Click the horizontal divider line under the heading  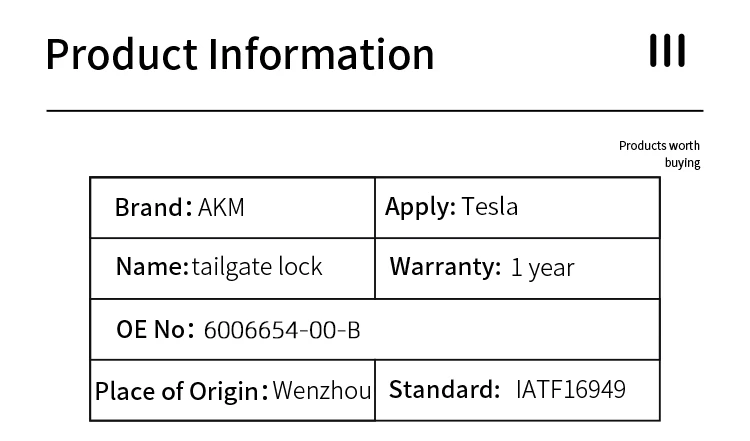click(375, 109)
